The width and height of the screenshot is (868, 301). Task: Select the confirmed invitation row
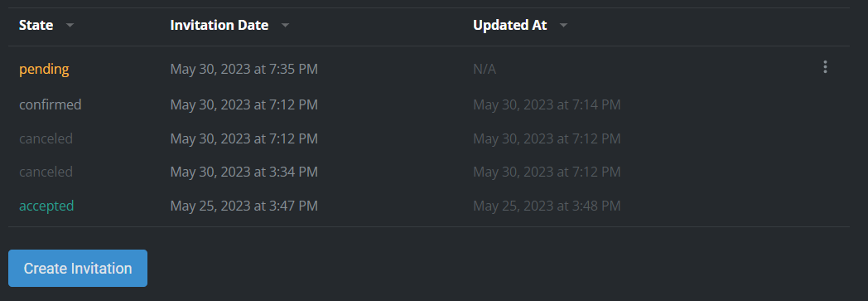tap(428, 104)
